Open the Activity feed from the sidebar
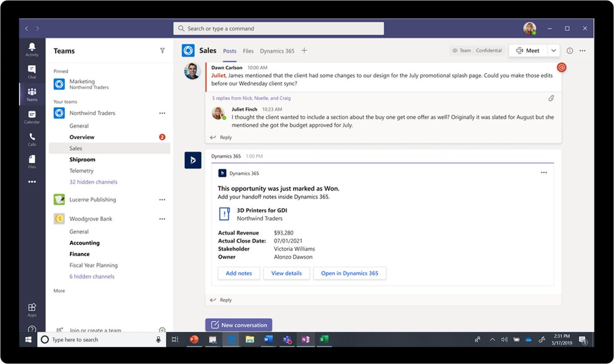Image resolution: width=614 pixels, height=364 pixels. click(31, 49)
